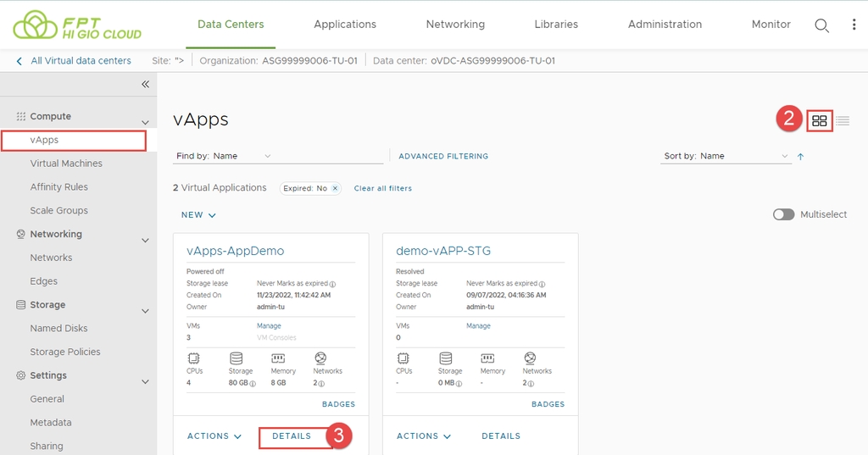Open the Networking tab in the top bar

[x=455, y=25]
